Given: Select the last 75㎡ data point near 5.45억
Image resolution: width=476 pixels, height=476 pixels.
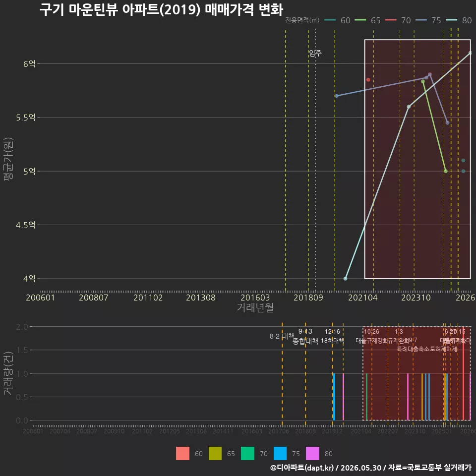Looking at the screenshot, I should coord(447,122).
